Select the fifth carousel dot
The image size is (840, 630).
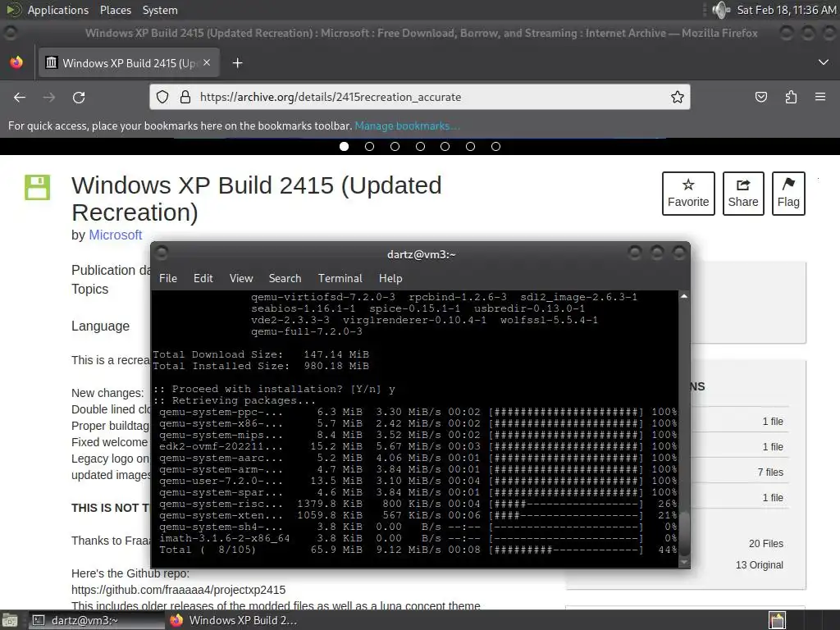point(445,146)
